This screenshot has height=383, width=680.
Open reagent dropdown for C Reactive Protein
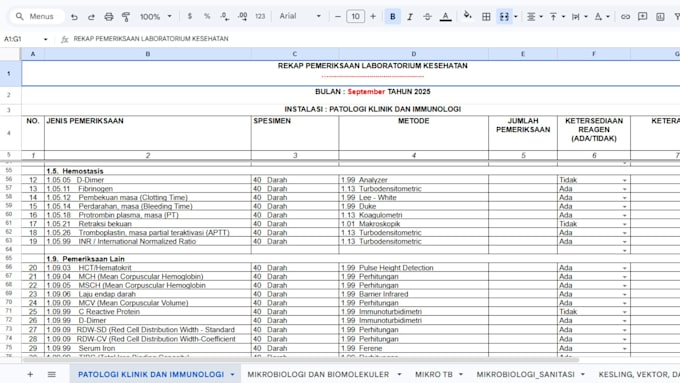[624, 312]
